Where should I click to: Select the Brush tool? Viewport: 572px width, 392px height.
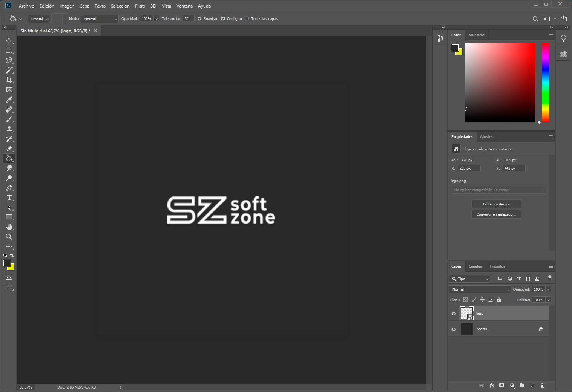(9, 119)
